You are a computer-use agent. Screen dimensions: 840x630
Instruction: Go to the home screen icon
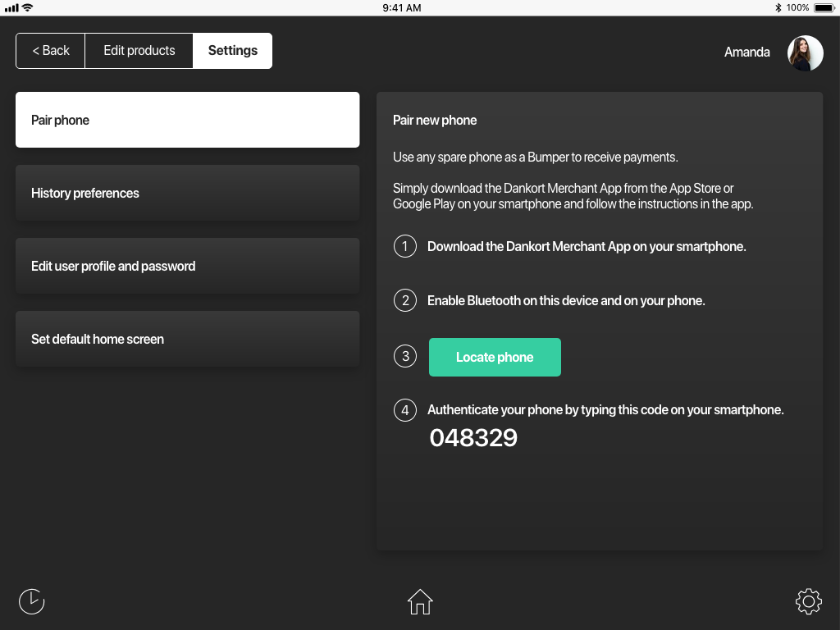pyautogui.click(x=420, y=601)
